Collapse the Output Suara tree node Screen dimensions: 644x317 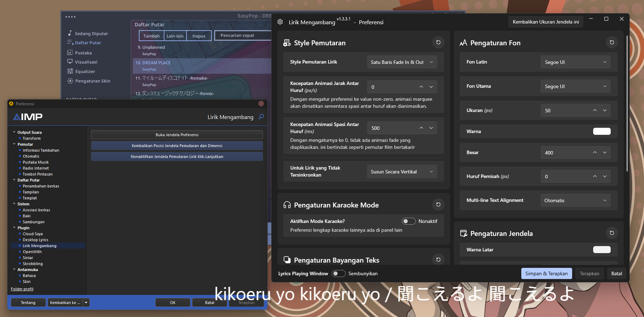[x=14, y=132]
